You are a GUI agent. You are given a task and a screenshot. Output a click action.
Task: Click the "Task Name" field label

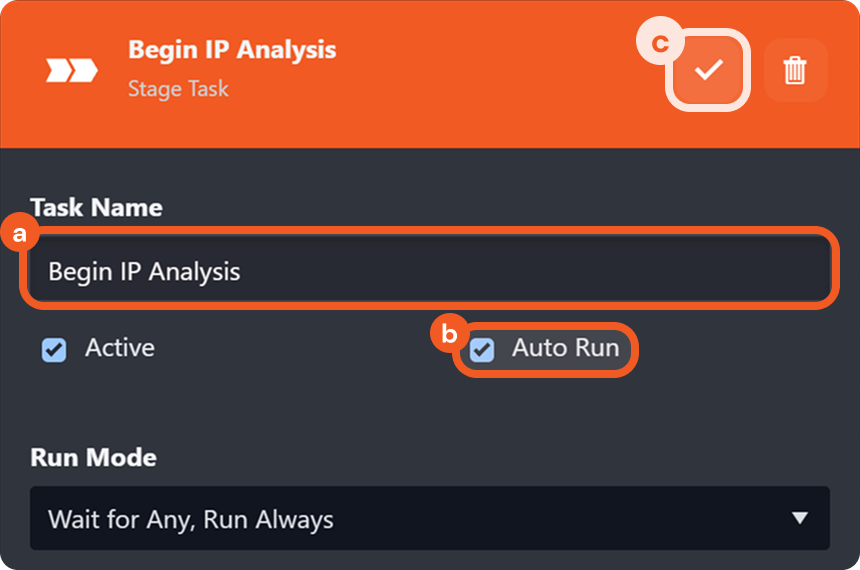coord(96,207)
